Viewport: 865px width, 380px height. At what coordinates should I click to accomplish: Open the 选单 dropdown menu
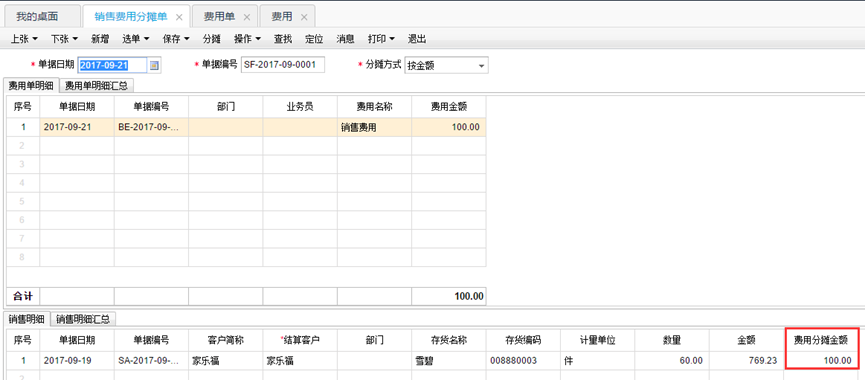136,39
